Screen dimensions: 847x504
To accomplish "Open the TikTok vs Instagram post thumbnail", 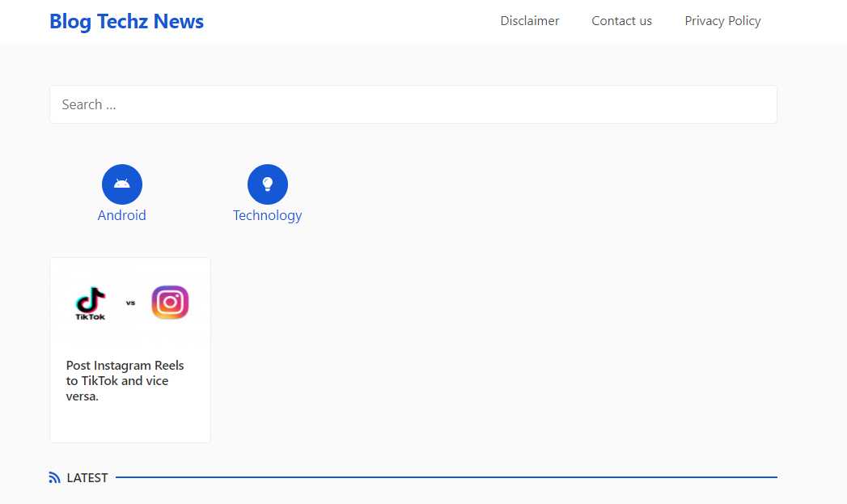I will 130,303.
